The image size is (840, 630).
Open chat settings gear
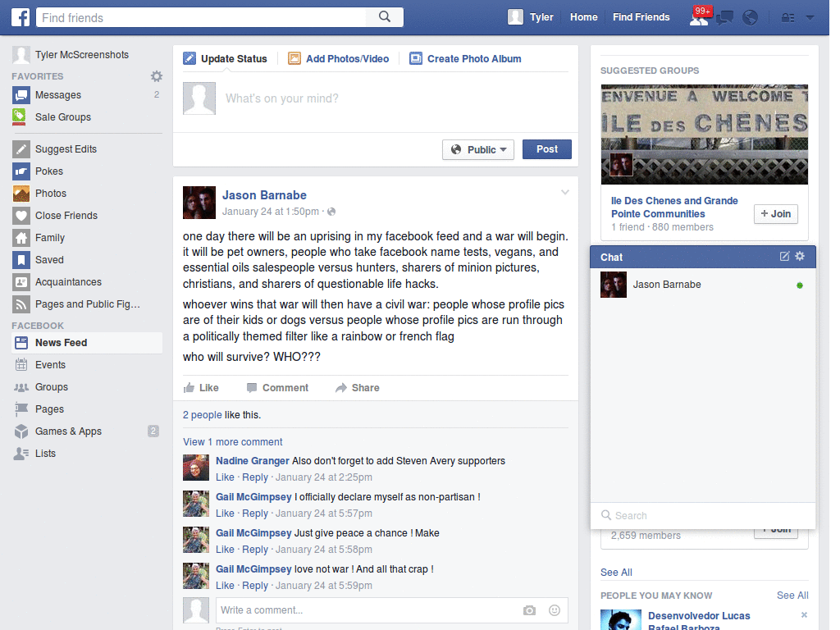800,256
